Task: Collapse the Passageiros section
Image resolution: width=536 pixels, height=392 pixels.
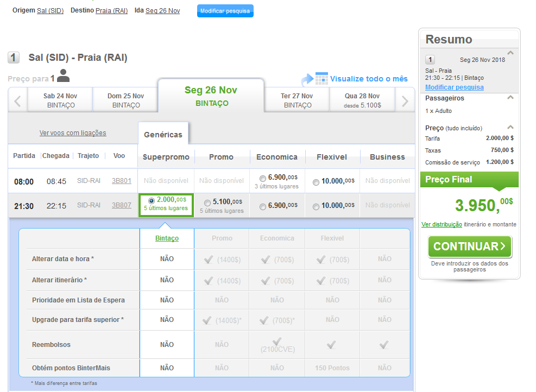Action: [510, 97]
